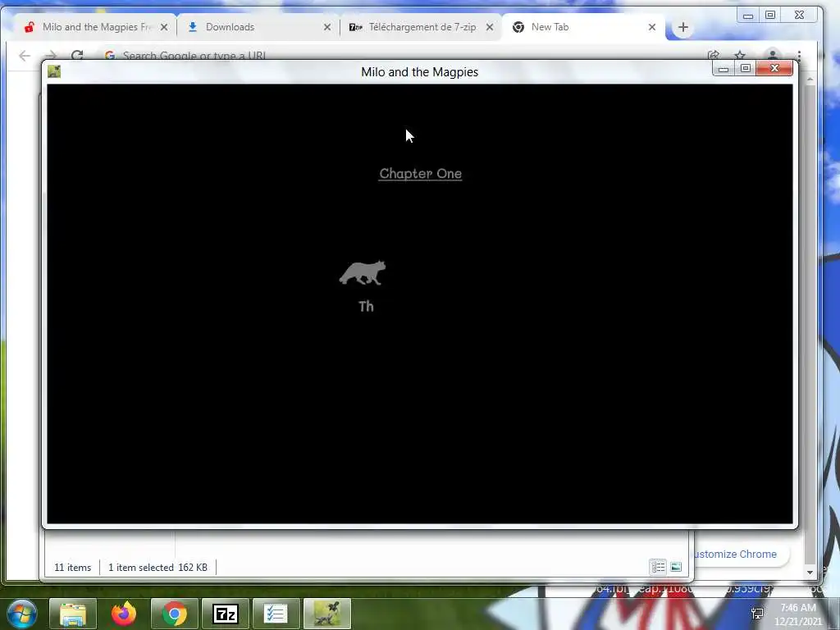Open Google Chrome from the taskbar
Image resolution: width=840 pixels, height=630 pixels.
175,614
